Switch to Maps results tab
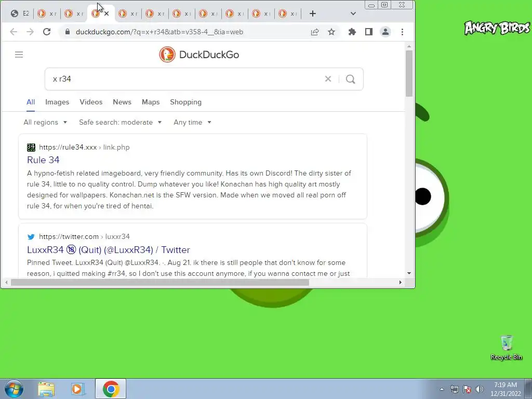The height and width of the screenshot is (399, 532). pos(151,102)
